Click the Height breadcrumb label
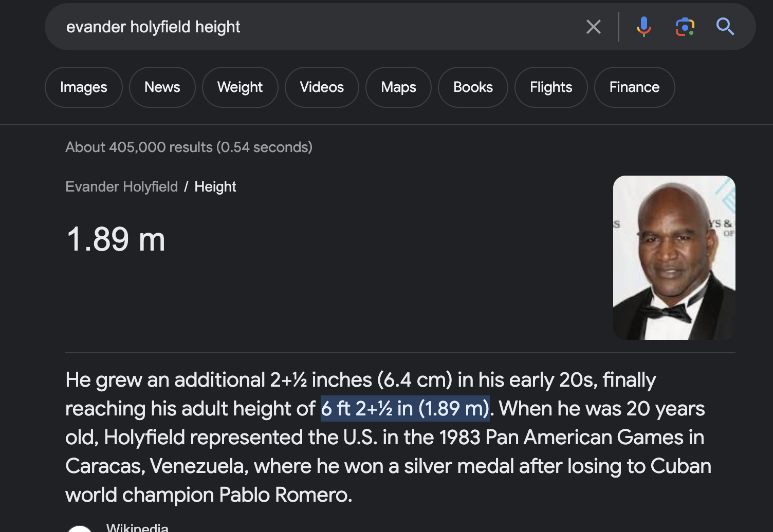 pyautogui.click(x=215, y=186)
